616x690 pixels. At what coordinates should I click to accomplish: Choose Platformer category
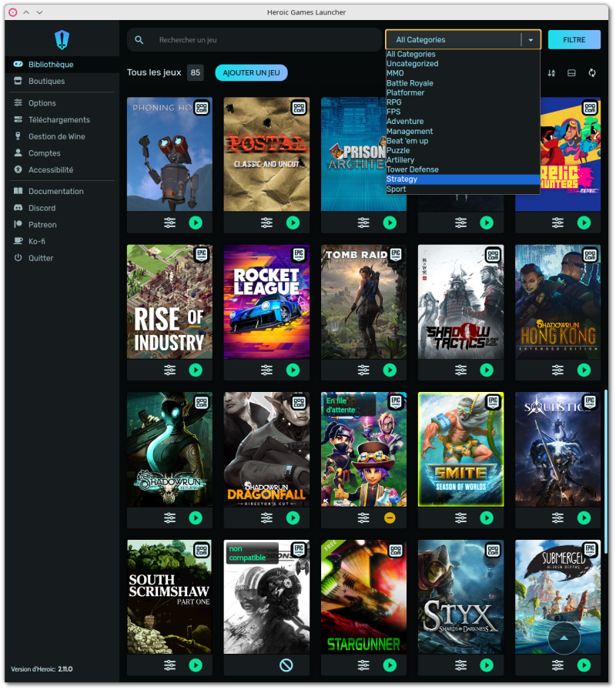463,93
